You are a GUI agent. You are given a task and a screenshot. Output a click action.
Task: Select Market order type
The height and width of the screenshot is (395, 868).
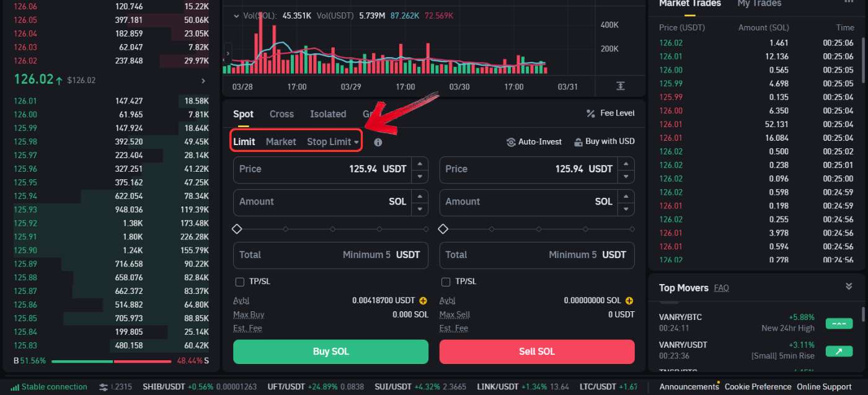coord(281,142)
